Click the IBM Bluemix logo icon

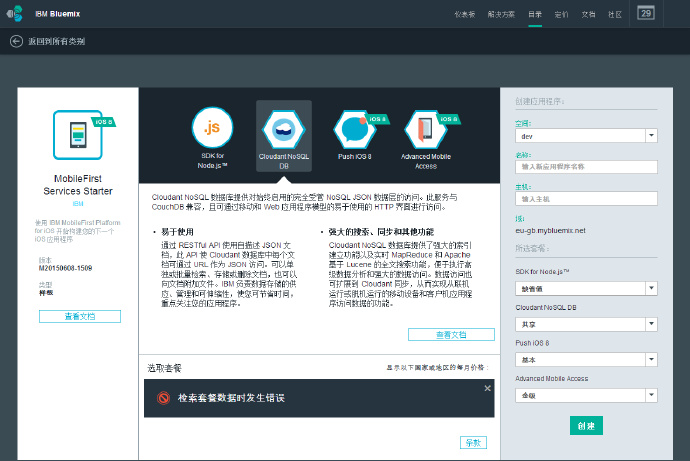tap(15, 14)
